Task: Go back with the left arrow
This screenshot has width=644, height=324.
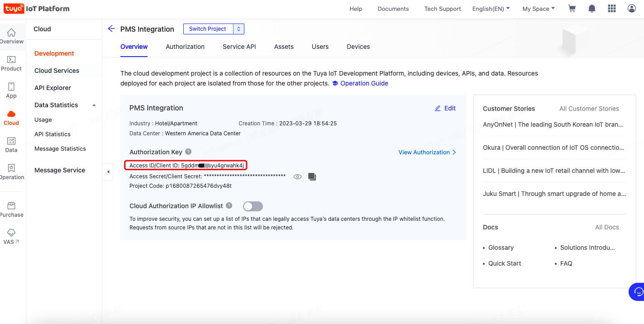Action: click(111, 29)
